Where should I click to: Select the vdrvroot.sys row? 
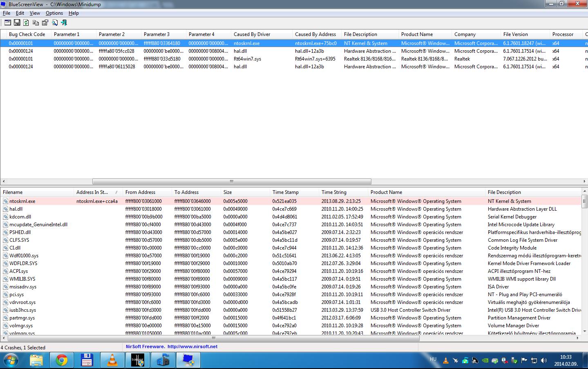pyautogui.click(x=291, y=302)
